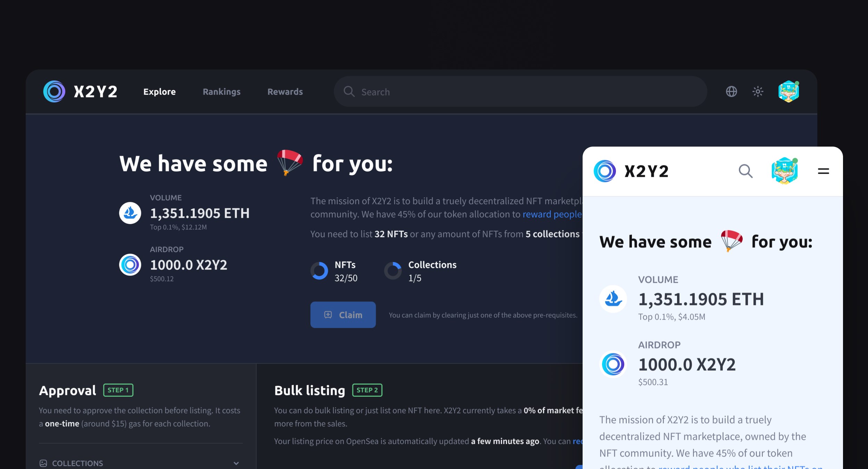Click 'Top 0.1%, $4.05M' in mobile panel

(672, 317)
